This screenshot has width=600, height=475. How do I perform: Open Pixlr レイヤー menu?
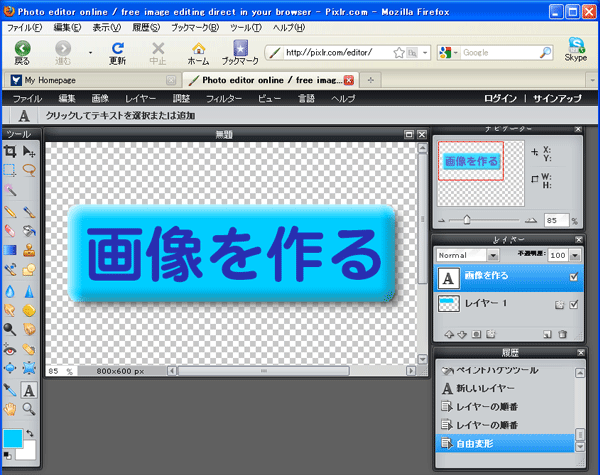click(140, 99)
